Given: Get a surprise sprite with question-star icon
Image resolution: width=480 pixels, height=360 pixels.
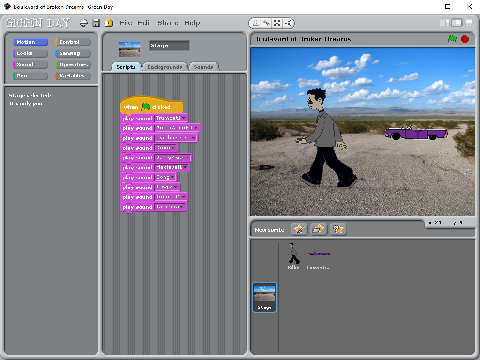Looking at the screenshot, I should [338, 229].
